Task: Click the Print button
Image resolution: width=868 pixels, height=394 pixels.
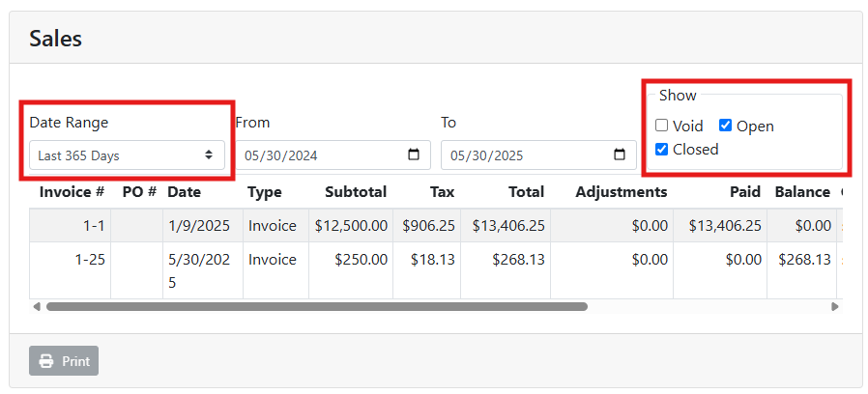Action: (x=64, y=361)
